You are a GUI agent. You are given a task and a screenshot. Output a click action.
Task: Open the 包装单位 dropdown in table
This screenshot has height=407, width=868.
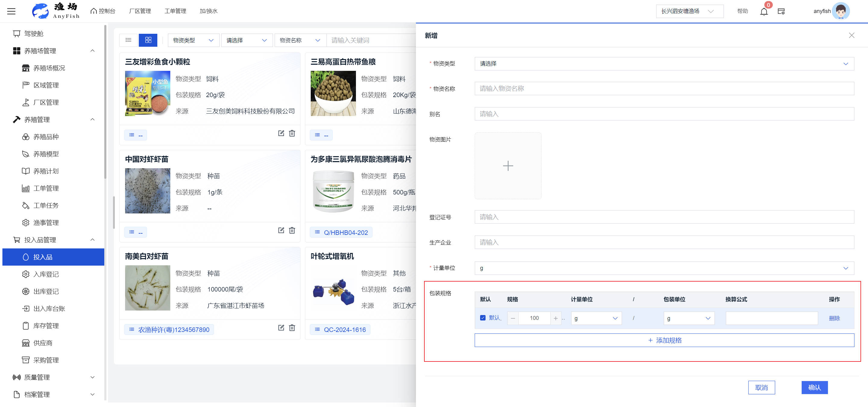click(689, 318)
